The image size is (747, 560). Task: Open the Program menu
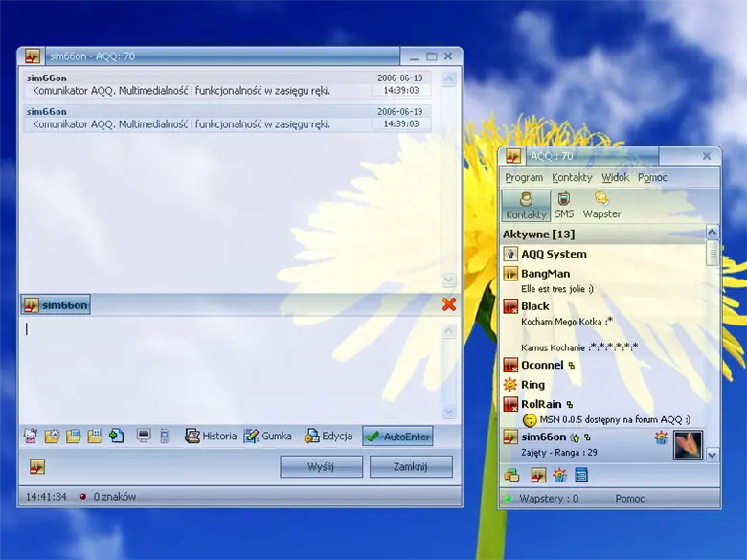click(x=524, y=178)
